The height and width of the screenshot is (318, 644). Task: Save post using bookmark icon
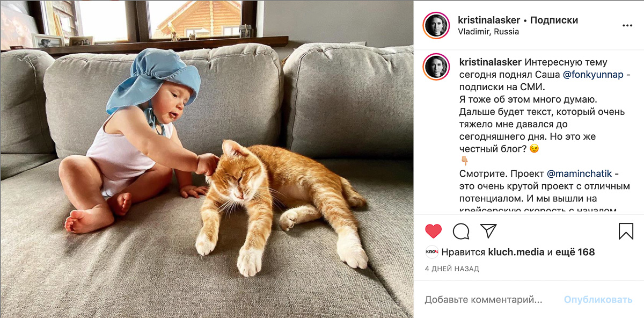pos(626,231)
